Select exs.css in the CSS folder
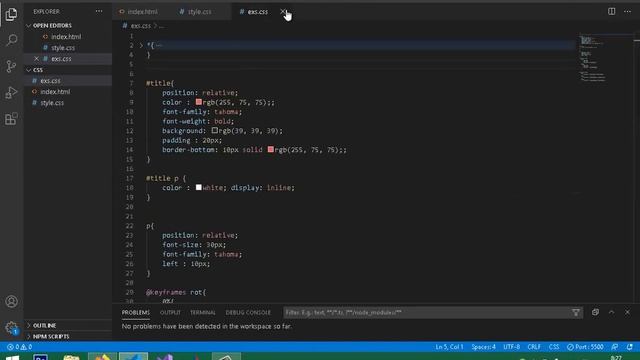The width and height of the screenshot is (640, 360). [x=50, y=81]
